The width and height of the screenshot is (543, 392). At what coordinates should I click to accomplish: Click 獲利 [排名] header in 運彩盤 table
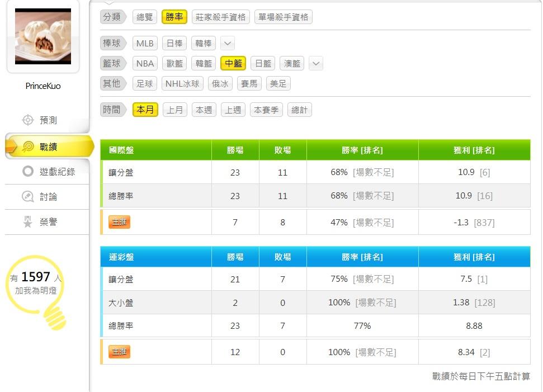tap(474, 257)
